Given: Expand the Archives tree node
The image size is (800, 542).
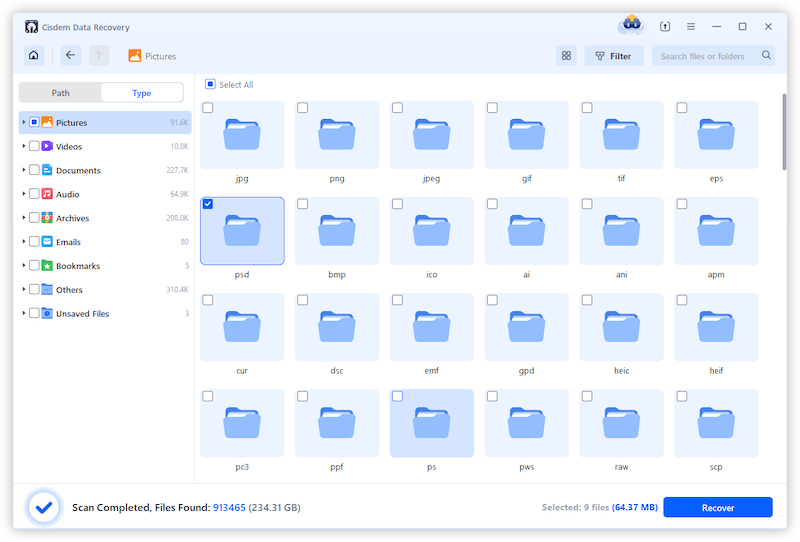Looking at the screenshot, I should [x=23, y=218].
